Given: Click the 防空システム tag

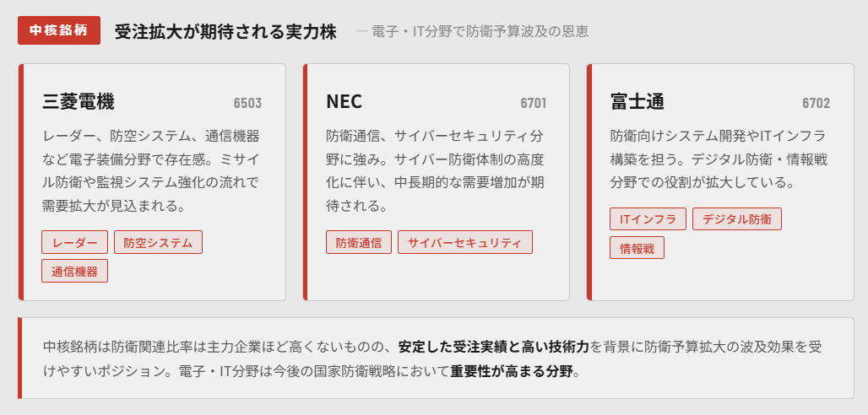Looking at the screenshot, I should [158, 243].
